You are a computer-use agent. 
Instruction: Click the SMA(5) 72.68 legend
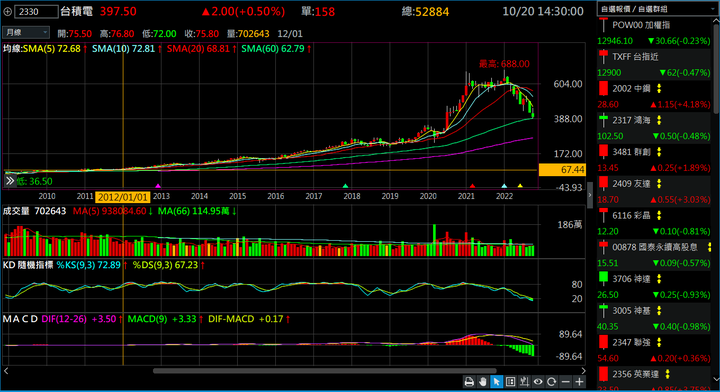pyautogui.click(x=51, y=49)
